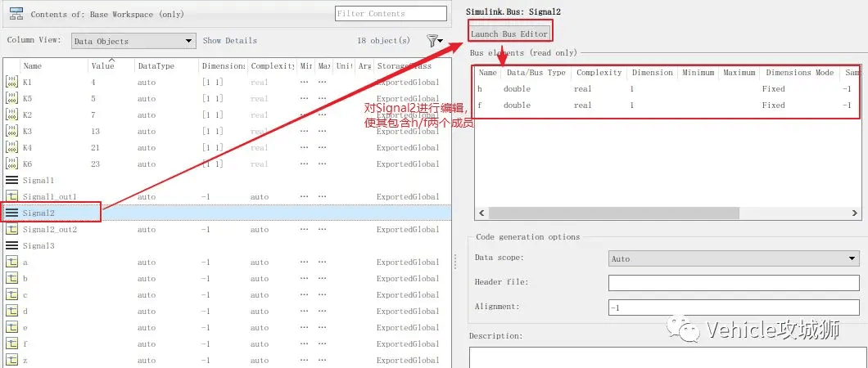This screenshot has height=368, width=868.
Task: Click the Header file input field
Action: click(x=734, y=282)
